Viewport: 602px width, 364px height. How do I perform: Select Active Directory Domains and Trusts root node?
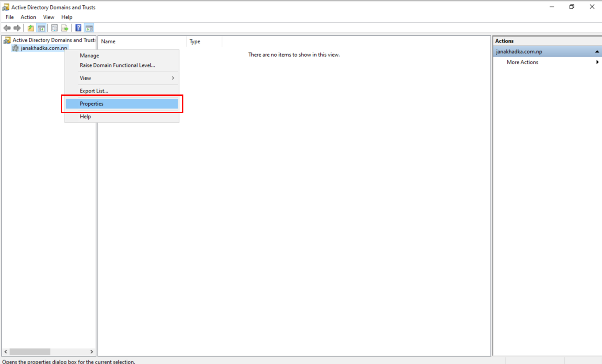point(54,40)
